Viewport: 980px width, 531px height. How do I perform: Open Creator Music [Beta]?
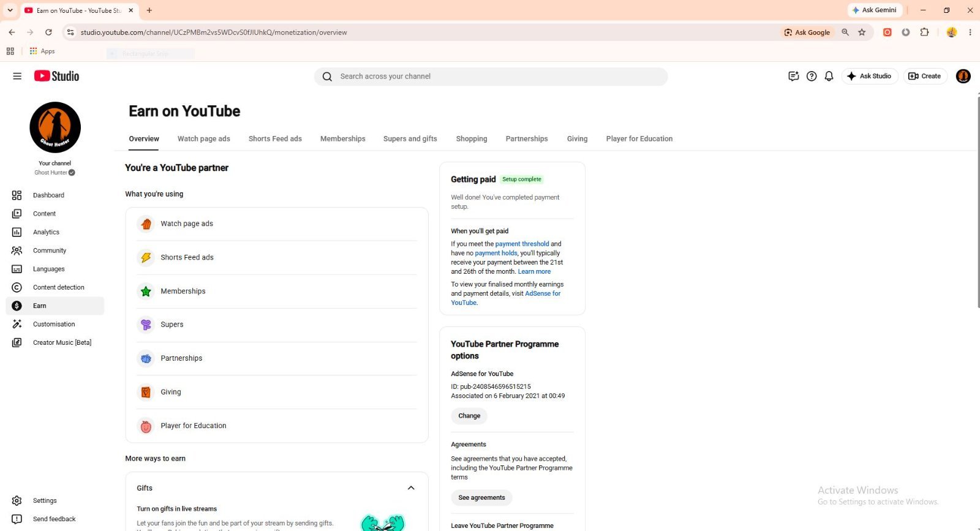click(x=62, y=342)
